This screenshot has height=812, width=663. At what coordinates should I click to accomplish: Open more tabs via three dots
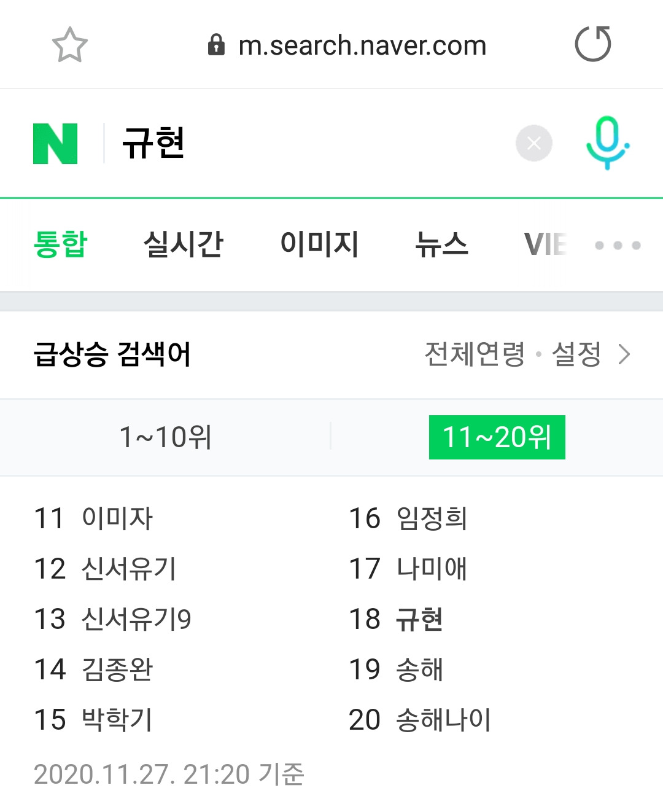pyautogui.click(x=618, y=245)
